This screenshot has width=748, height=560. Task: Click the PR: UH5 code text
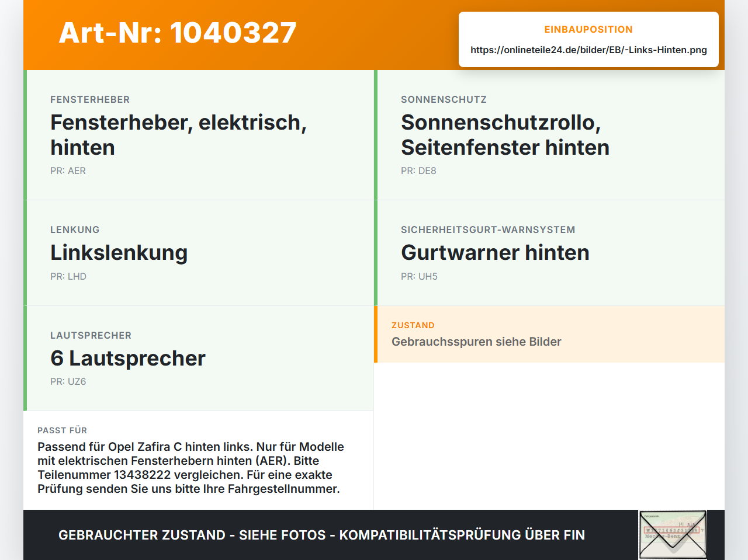pos(419,276)
